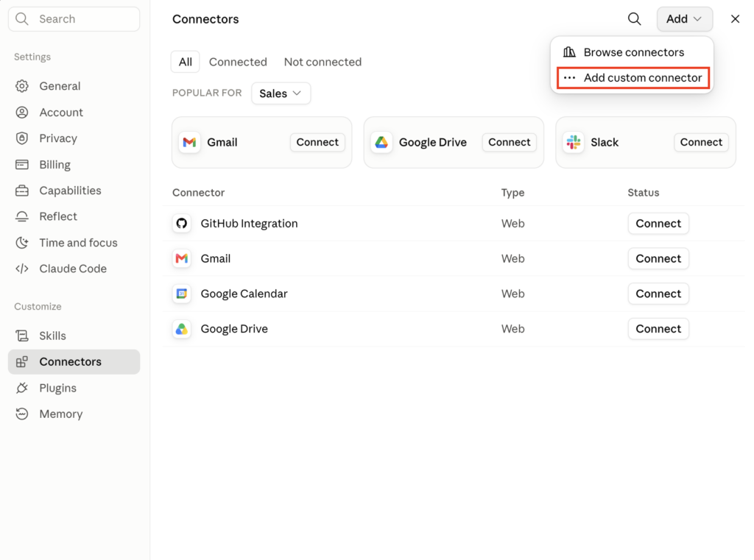Connect Gmail from the popular card

(317, 142)
